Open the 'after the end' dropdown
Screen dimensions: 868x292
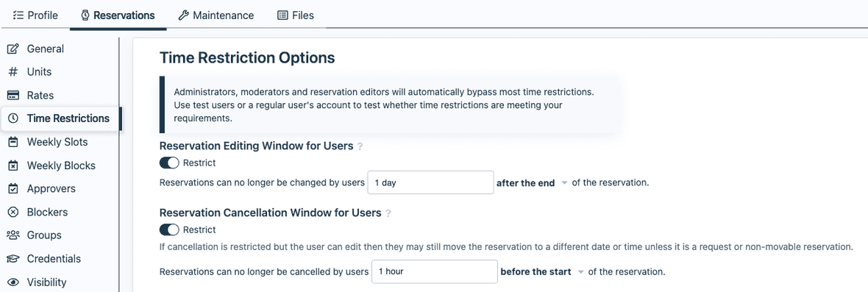pyautogui.click(x=532, y=183)
